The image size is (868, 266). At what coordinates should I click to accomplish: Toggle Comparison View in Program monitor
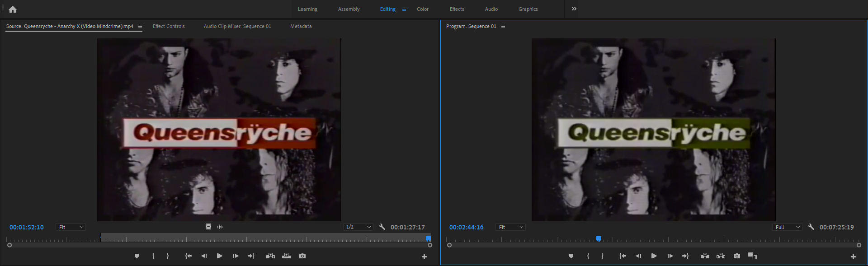coord(752,256)
